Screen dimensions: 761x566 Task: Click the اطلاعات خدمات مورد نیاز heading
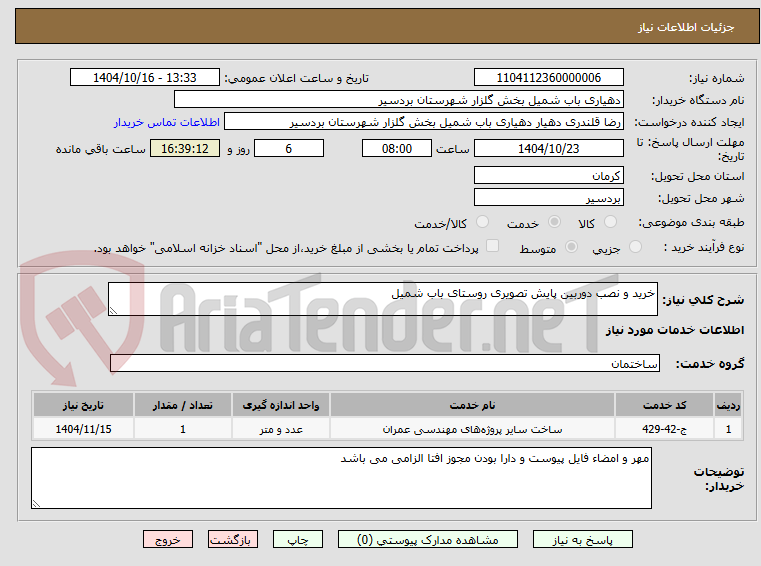[x=675, y=330]
